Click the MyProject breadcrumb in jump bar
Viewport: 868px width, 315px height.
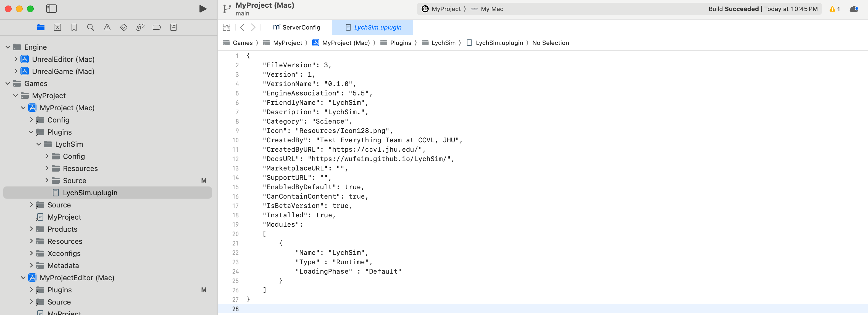283,43
